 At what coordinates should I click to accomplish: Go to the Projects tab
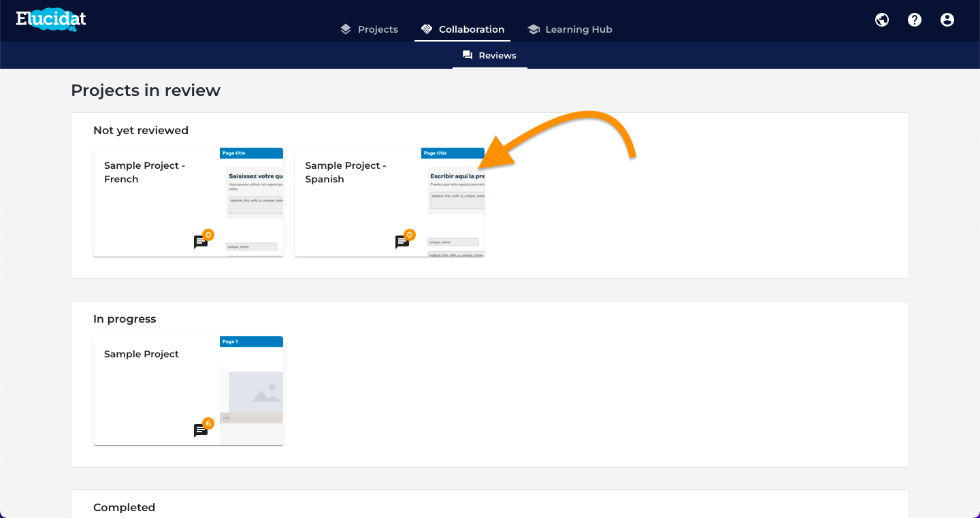point(370,29)
